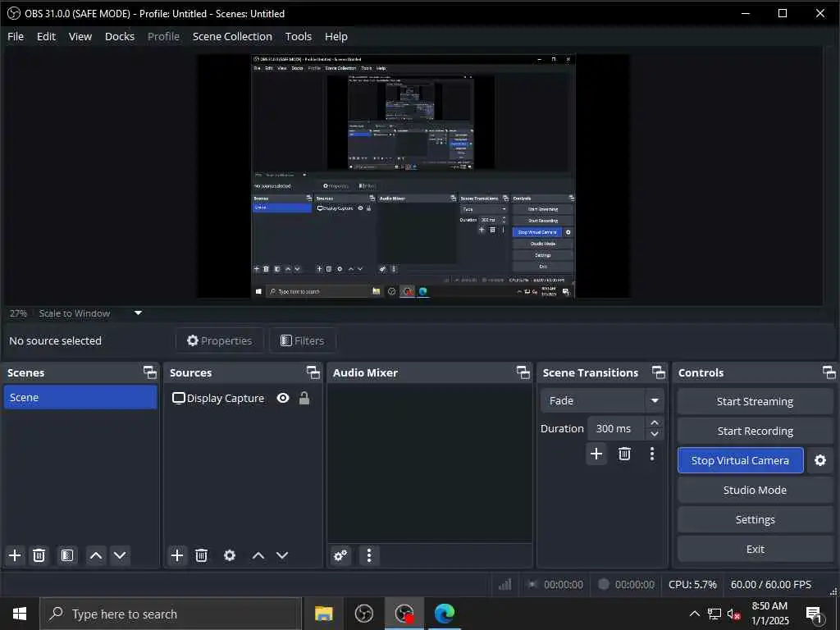
Task: Click the network icon in system tray
Action: 714,614
